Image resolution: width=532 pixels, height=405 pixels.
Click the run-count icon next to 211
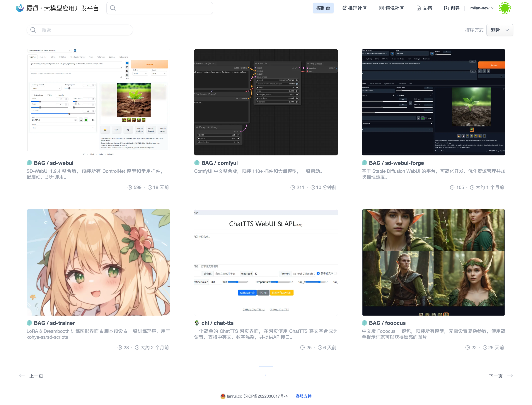click(x=293, y=188)
